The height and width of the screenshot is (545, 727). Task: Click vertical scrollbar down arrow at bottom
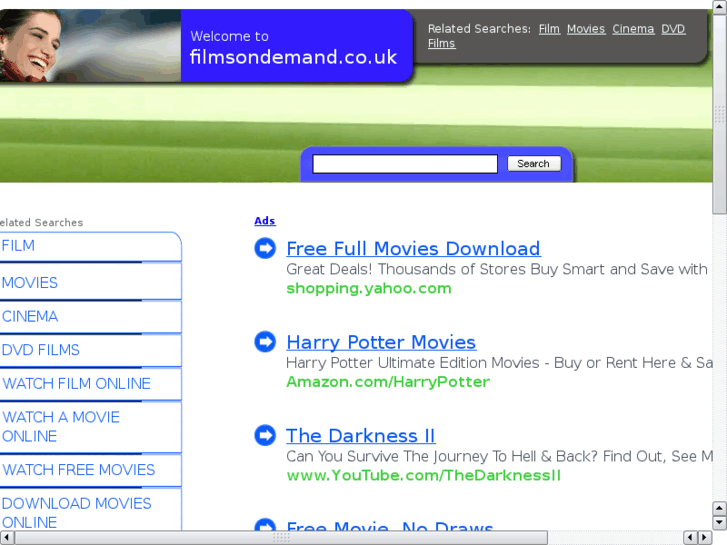(x=720, y=523)
